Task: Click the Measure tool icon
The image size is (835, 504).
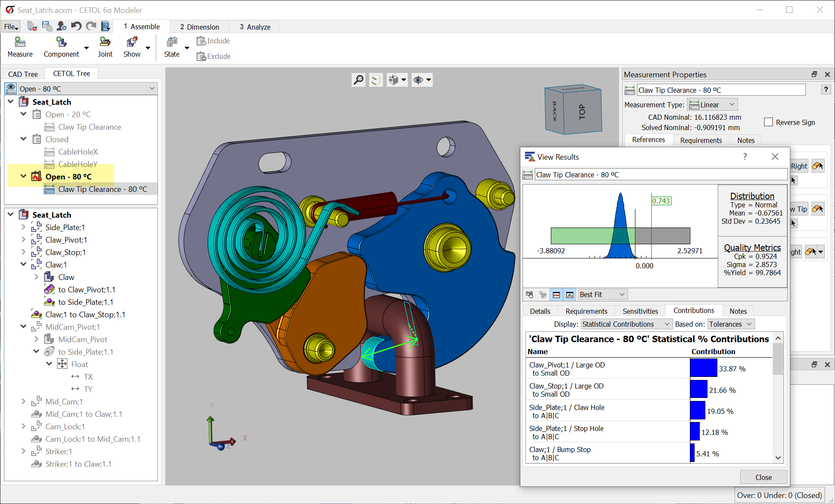Action: pos(20,43)
